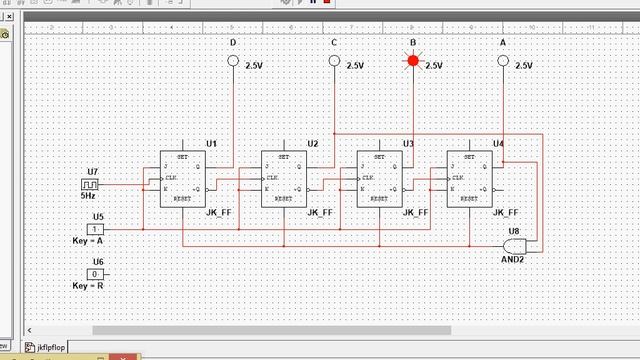Select the U2 JK flip-flop
This screenshot has height=360, width=640.
click(x=284, y=179)
